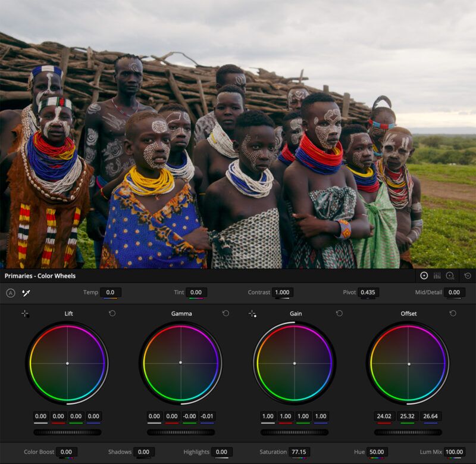This screenshot has height=464, width=476.
Task: Select Lift green channel value
Action: [x=76, y=416]
